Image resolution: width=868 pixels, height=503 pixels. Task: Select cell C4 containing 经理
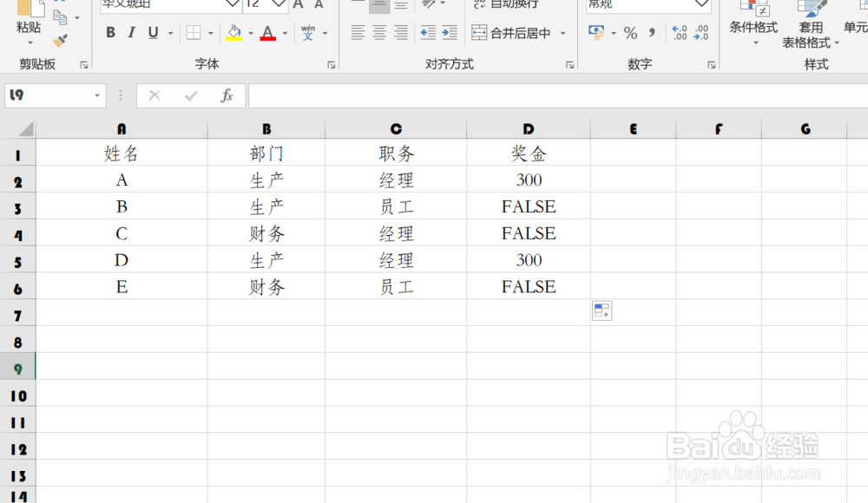coord(396,233)
